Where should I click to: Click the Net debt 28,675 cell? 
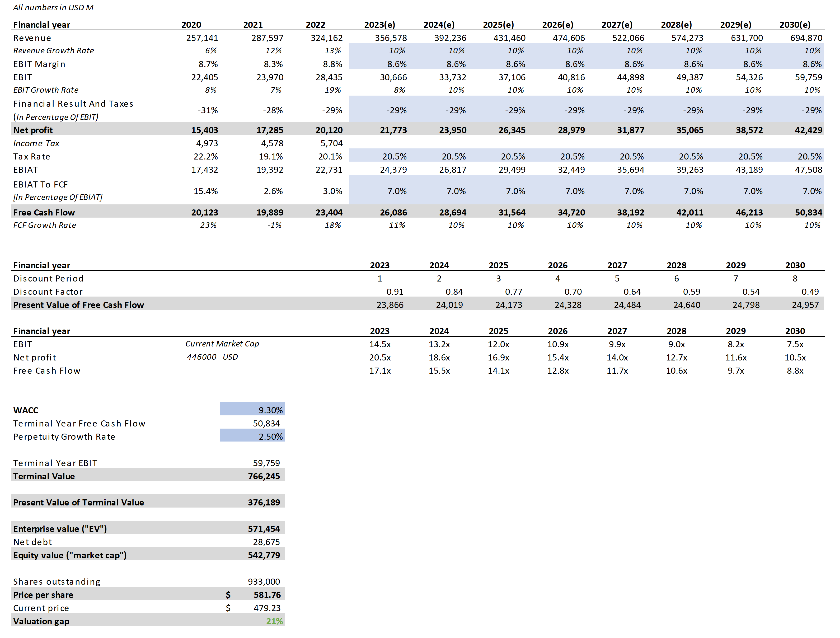(x=266, y=542)
